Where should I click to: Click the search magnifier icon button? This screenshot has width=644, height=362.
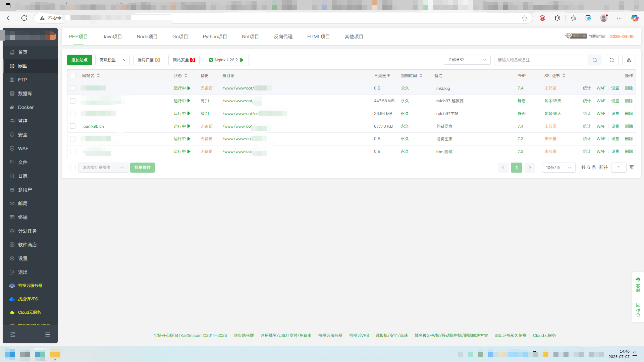(595, 60)
